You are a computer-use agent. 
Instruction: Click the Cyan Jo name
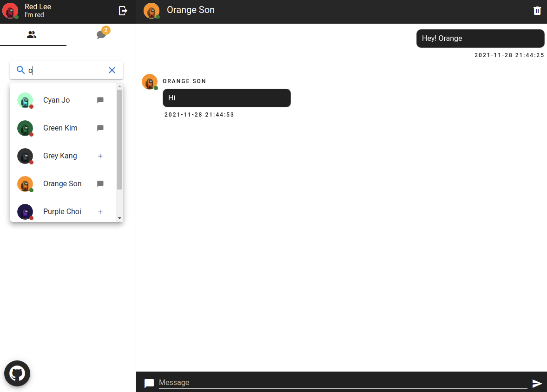pyautogui.click(x=57, y=100)
